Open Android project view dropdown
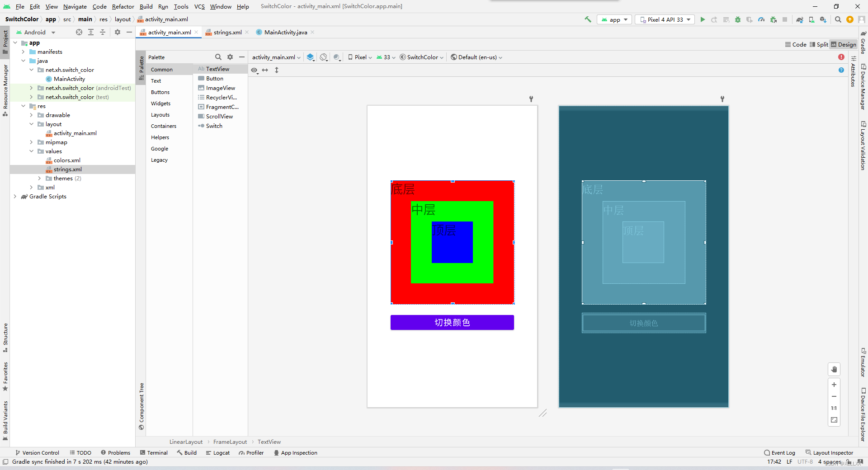 [35, 32]
